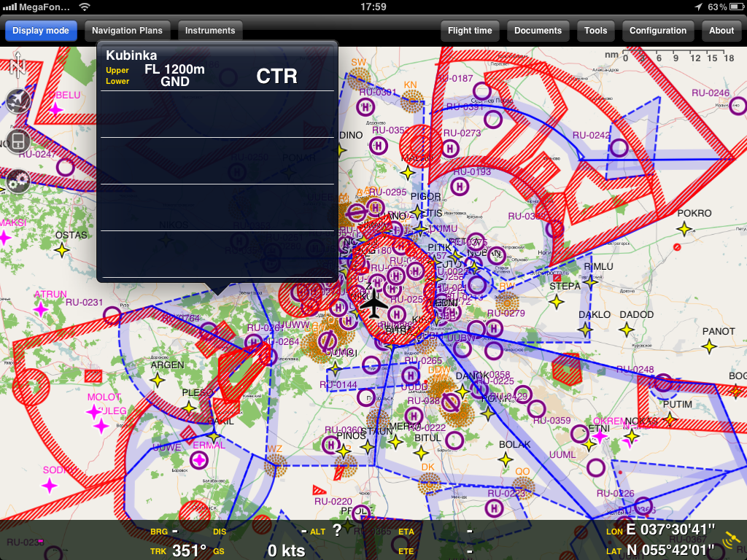This screenshot has height=560, width=747.
Task: Expand the Configuration menu
Action: point(658,31)
